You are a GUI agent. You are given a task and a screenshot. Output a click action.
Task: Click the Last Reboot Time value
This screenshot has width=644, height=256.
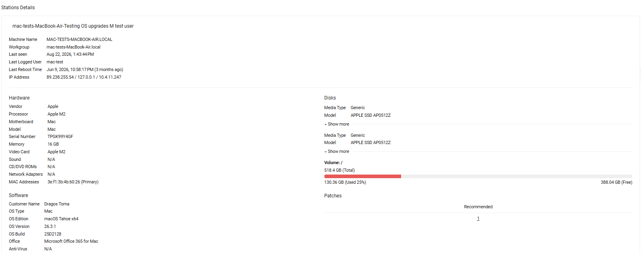click(85, 70)
